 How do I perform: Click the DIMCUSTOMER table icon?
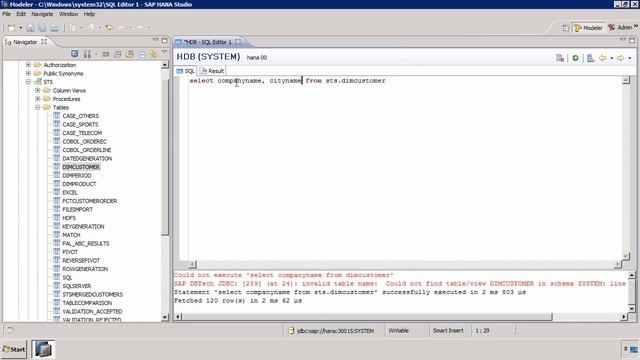57,167
